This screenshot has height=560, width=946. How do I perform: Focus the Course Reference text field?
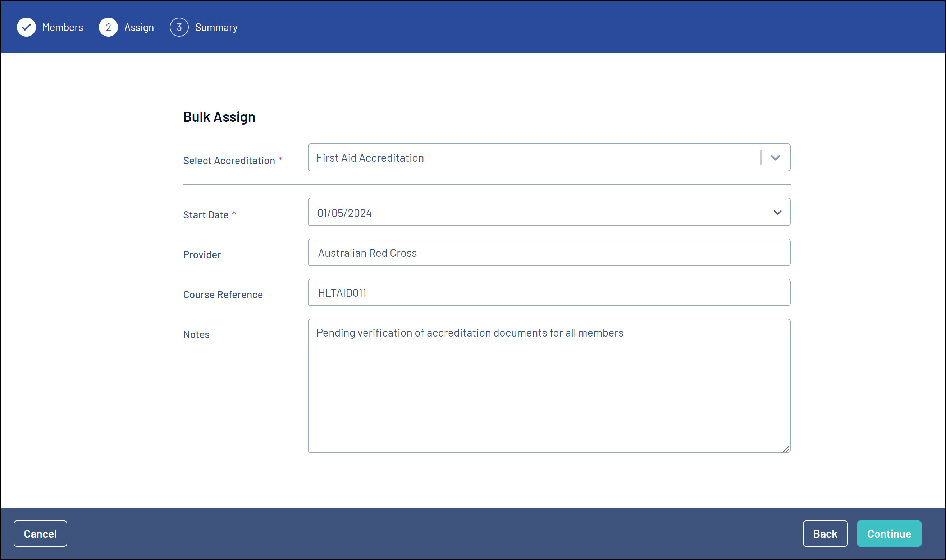(x=548, y=292)
